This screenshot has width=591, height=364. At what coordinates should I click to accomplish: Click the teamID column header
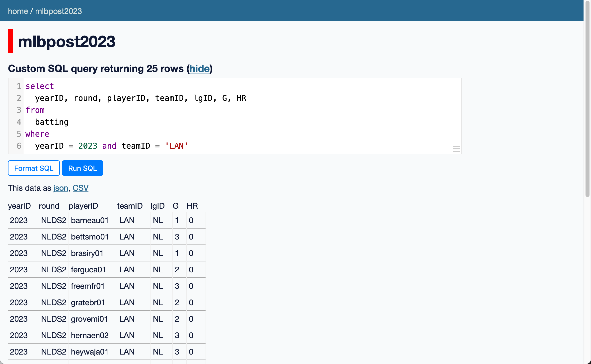tap(130, 206)
